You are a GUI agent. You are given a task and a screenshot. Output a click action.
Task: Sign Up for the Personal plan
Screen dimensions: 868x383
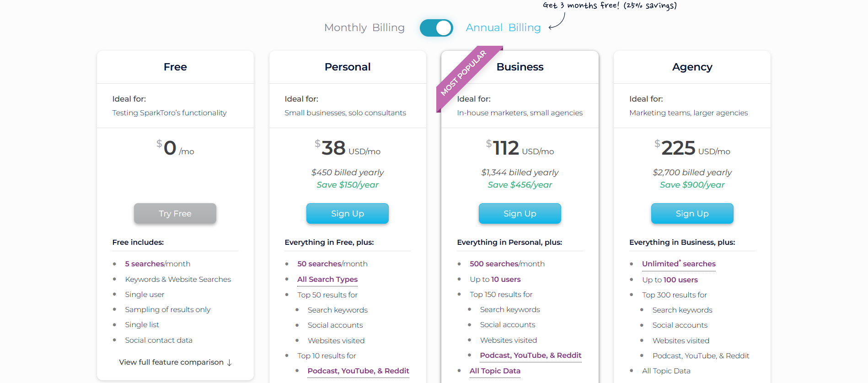point(347,213)
